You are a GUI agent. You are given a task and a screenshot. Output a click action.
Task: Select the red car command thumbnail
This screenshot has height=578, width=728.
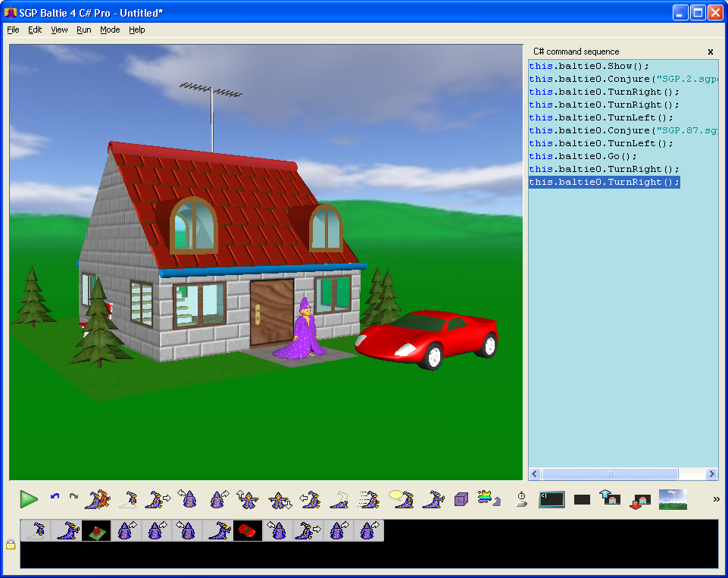coord(248,531)
